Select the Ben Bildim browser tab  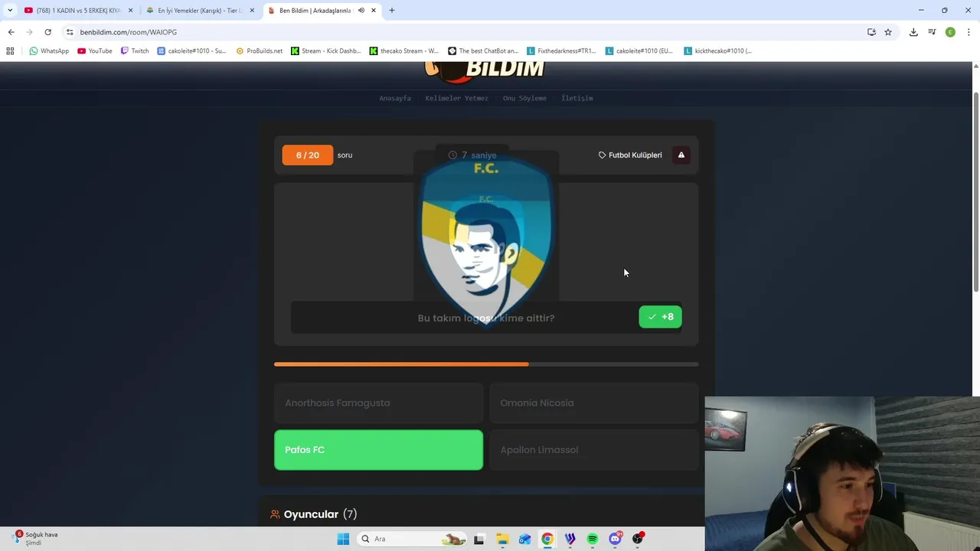tap(314, 11)
